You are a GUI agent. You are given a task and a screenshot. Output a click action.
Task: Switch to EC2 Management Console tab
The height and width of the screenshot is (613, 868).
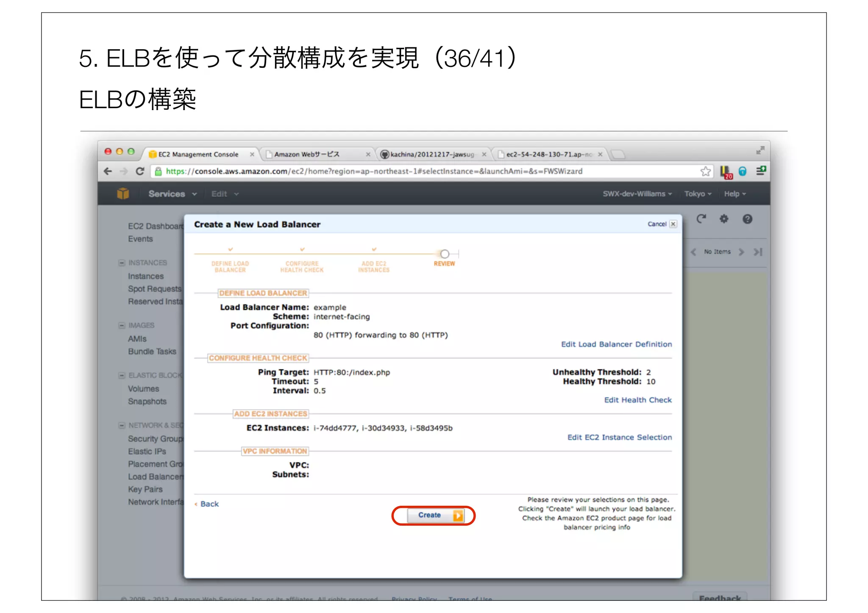tap(198, 154)
